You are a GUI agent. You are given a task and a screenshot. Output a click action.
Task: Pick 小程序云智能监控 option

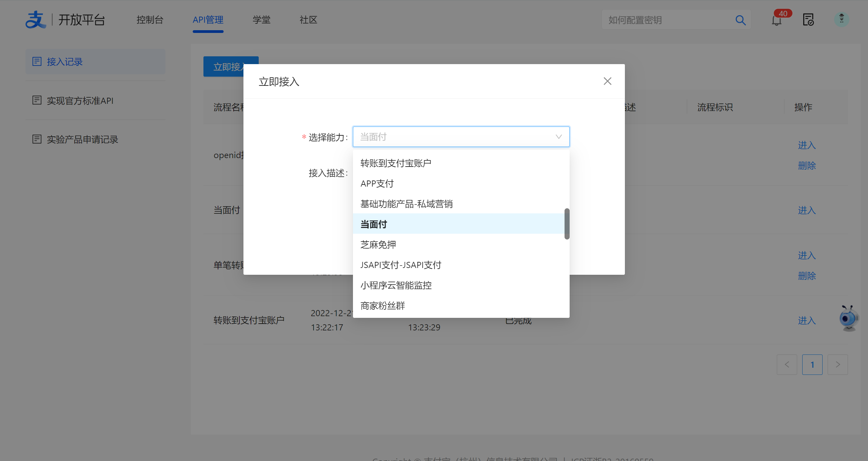tap(461, 285)
